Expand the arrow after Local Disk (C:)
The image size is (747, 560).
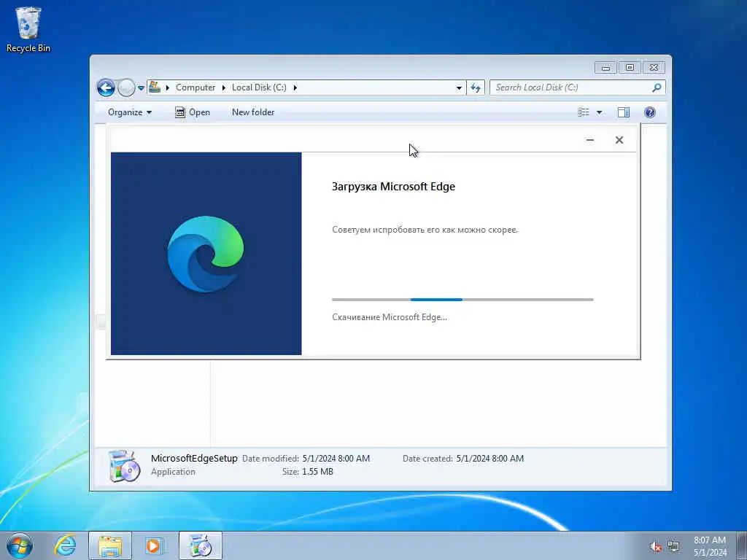295,87
